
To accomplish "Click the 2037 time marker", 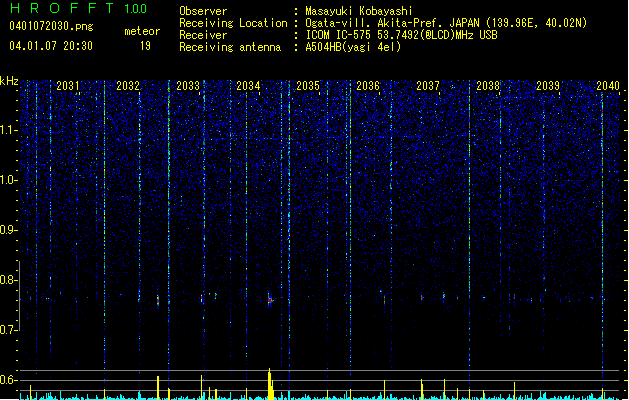I will point(428,86).
